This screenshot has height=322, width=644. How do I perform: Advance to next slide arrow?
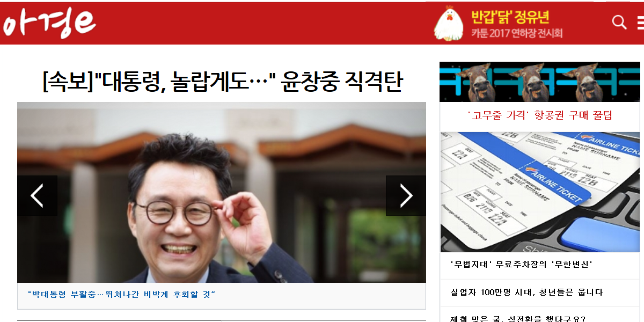406,196
